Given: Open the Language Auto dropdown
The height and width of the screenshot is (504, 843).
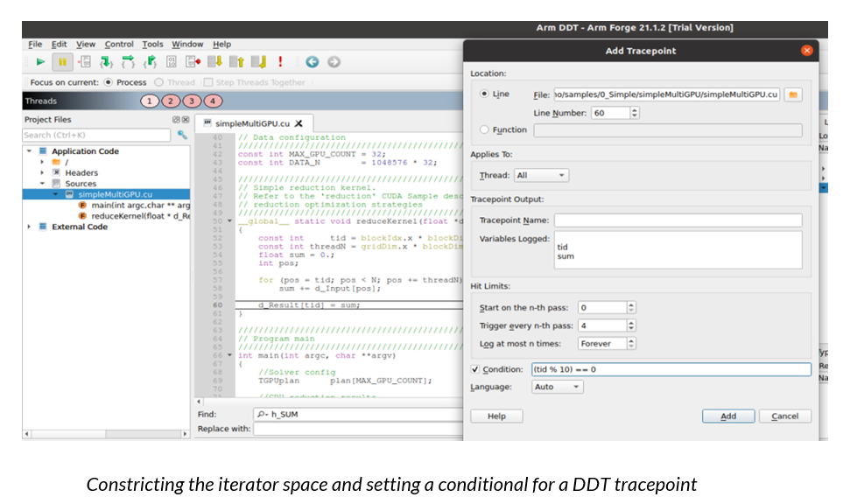Looking at the screenshot, I should click(557, 387).
